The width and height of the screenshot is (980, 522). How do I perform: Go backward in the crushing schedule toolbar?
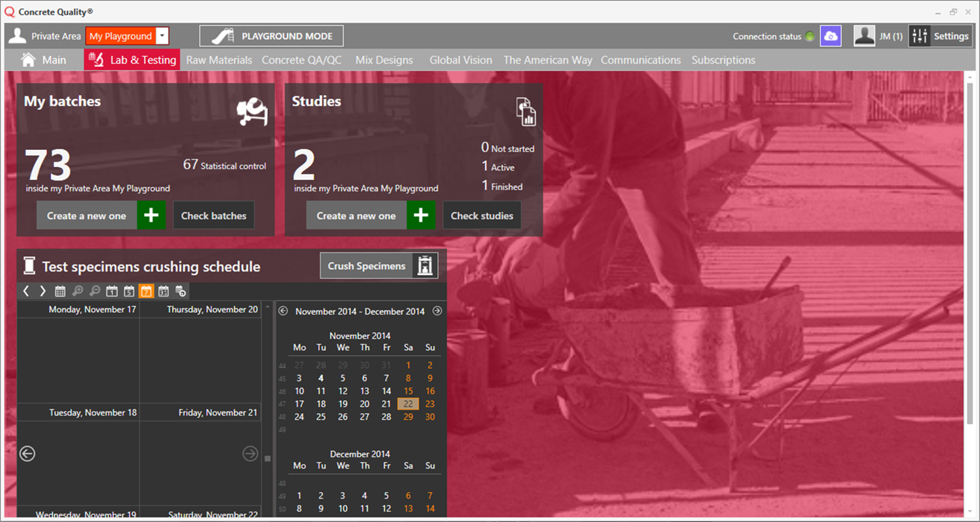click(x=26, y=291)
